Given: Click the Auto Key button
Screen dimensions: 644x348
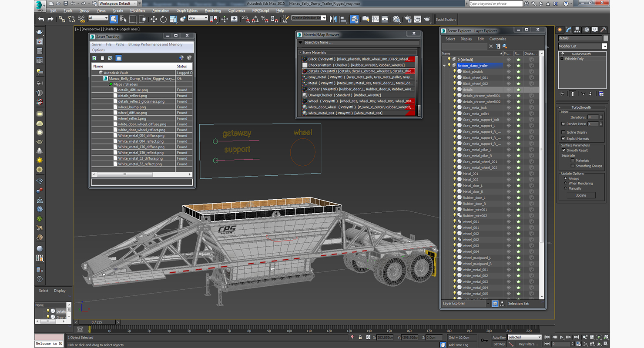Looking at the screenshot, I should click(499, 337).
